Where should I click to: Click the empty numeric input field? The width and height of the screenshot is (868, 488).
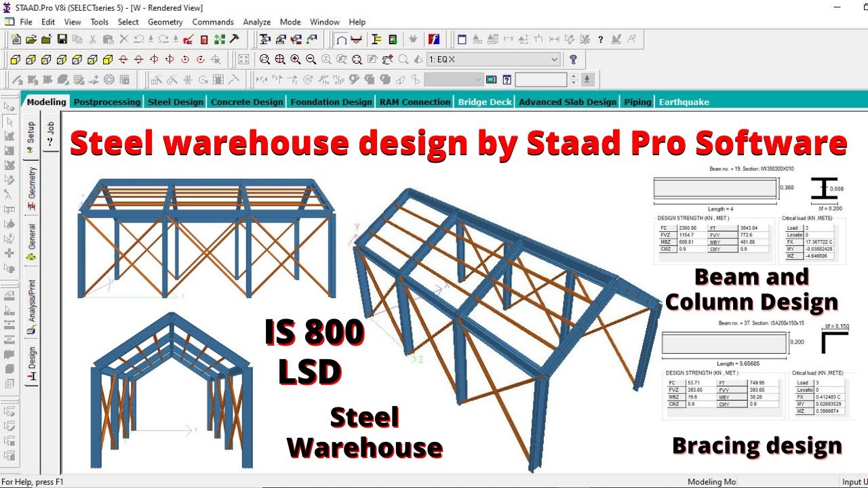(541, 80)
